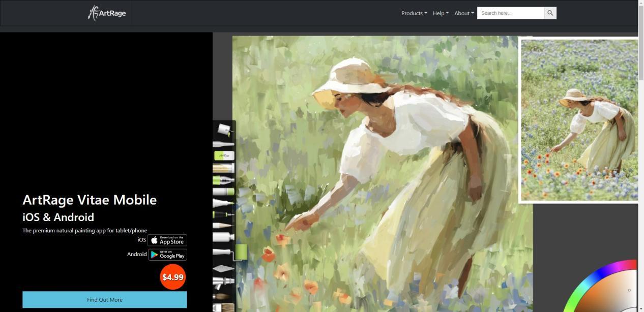Screen dimensions: 644x312
Task: Click the $4.99 price badge
Action: click(173, 277)
